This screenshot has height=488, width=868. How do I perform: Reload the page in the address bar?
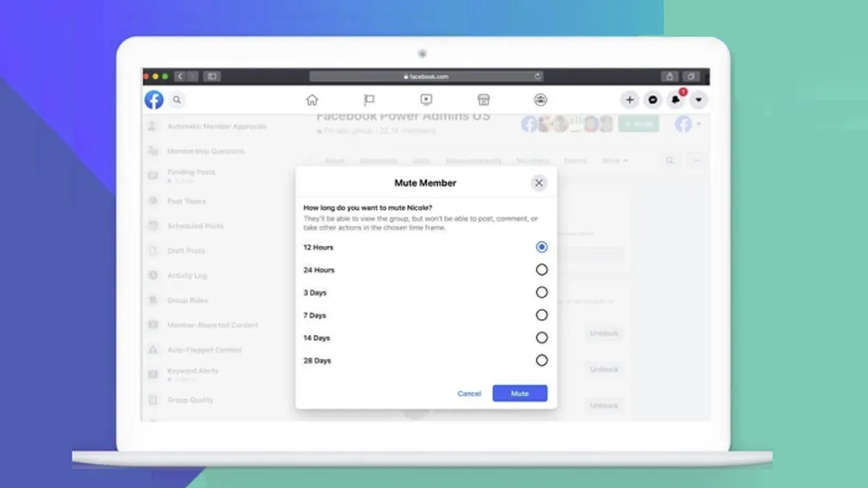coord(537,76)
